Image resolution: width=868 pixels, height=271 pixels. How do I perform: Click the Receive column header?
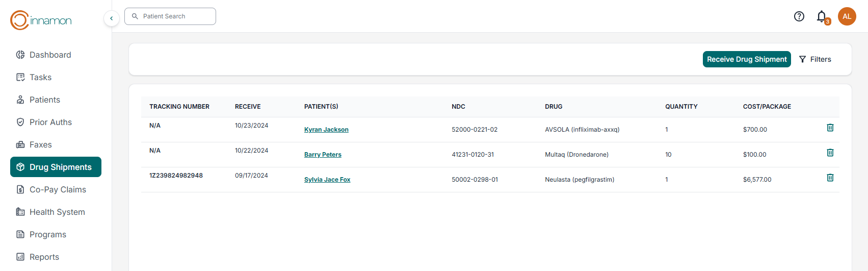pyautogui.click(x=248, y=107)
